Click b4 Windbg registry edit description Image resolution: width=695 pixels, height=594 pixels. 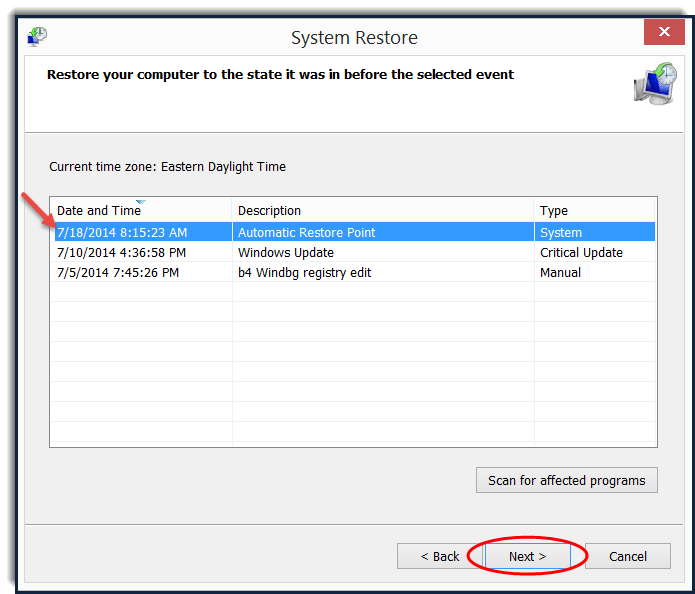pyautogui.click(x=383, y=272)
